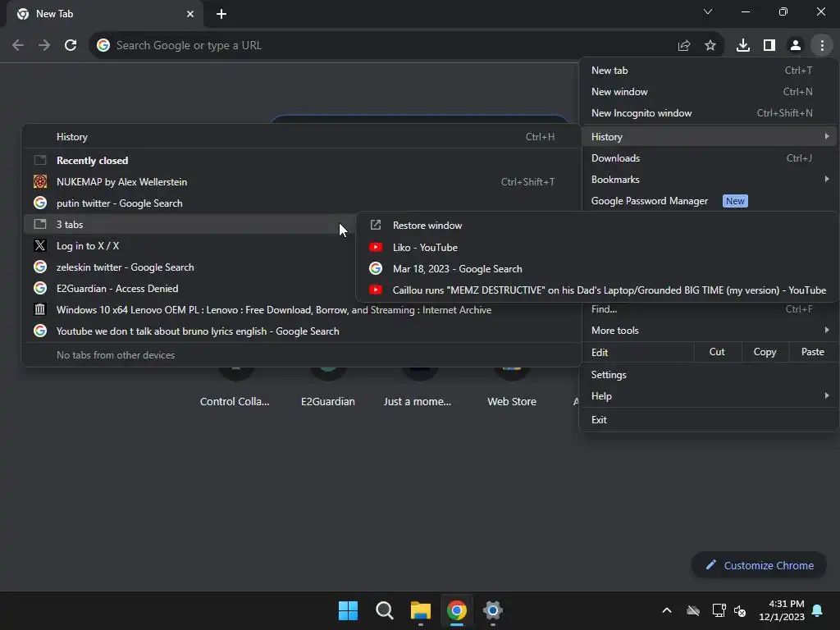This screenshot has width=840, height=630.
Task: Reopen Windows 10 x64 Lenovo Internet Archive entry
Action: [x=302, y=309]
